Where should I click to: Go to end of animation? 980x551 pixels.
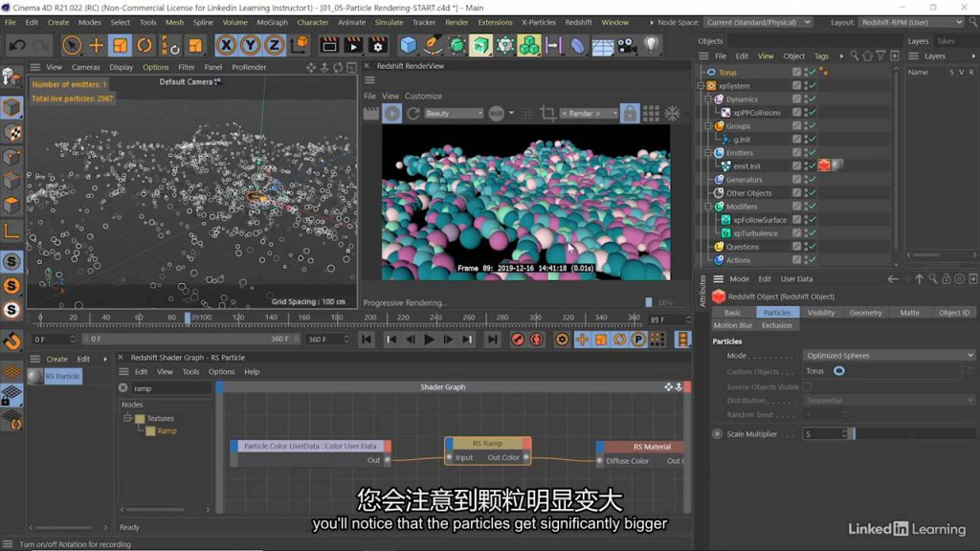point(493,340)
